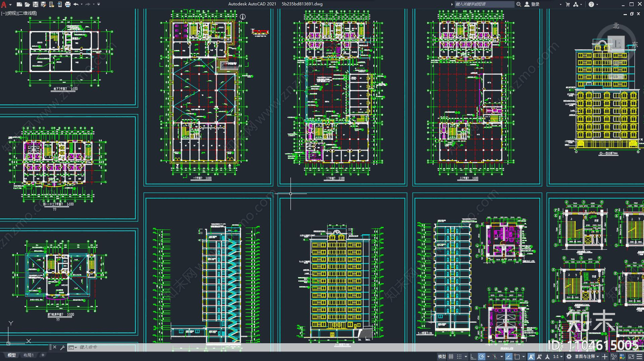The height and width of the screenshot is (361, 644).
Task: Open the Help question mark icon
Action: point(591,4)
